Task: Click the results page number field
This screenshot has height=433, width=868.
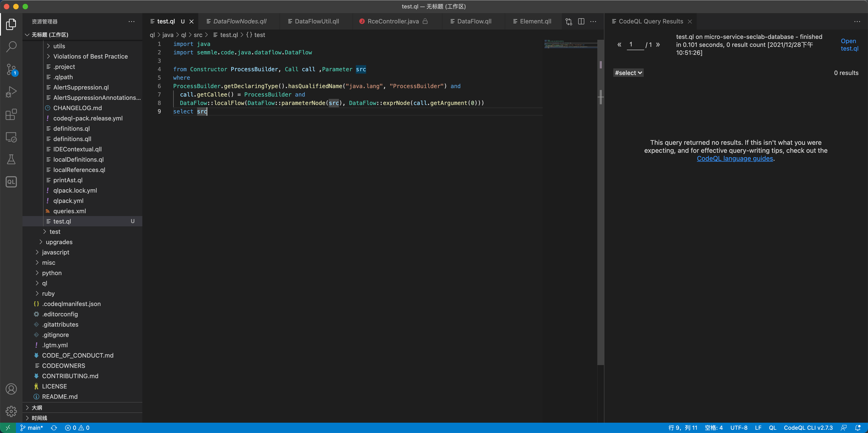Action: coord(635,45)
